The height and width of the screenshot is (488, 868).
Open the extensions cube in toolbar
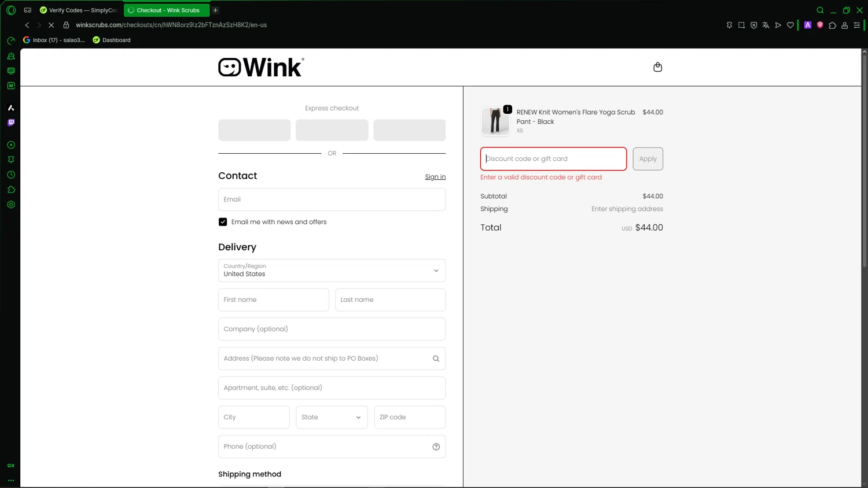pos(832,25)
